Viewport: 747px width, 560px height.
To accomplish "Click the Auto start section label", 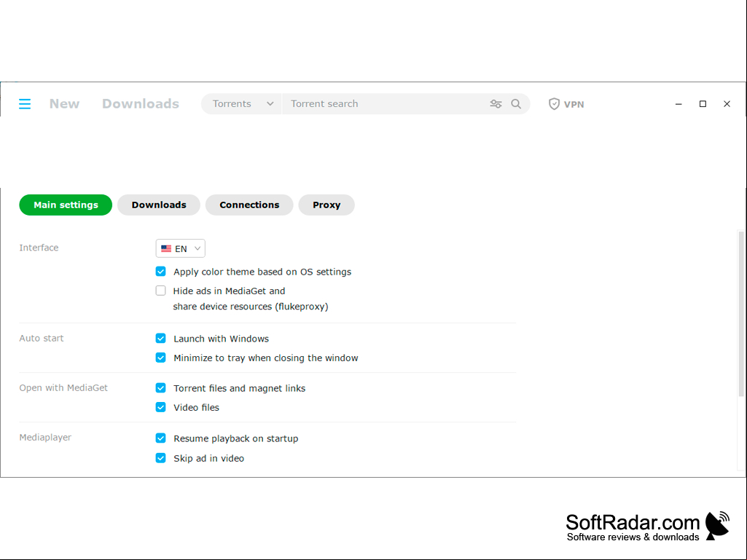I will point(42,338).
